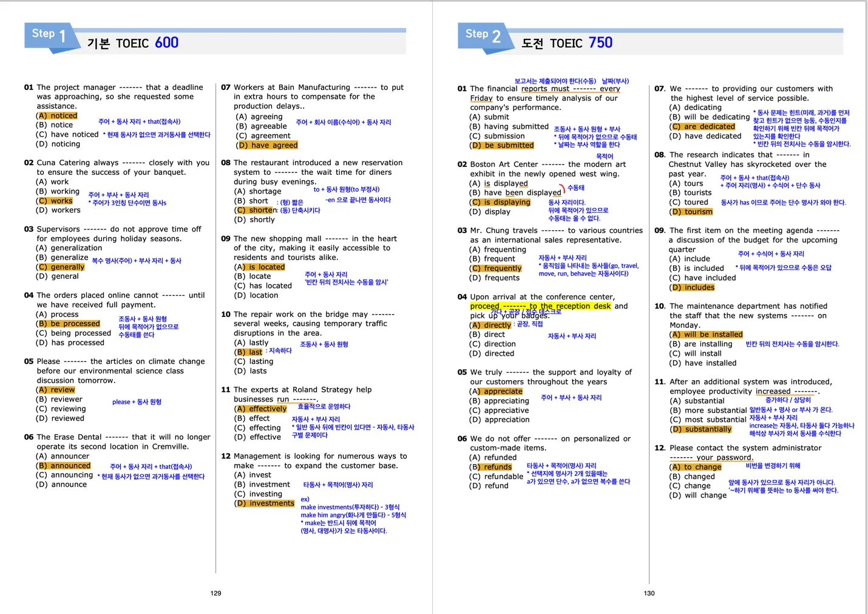Click the note '효율적으로 운영하다'
Viewport: 868px width, 614px height.
coord(324,407)
